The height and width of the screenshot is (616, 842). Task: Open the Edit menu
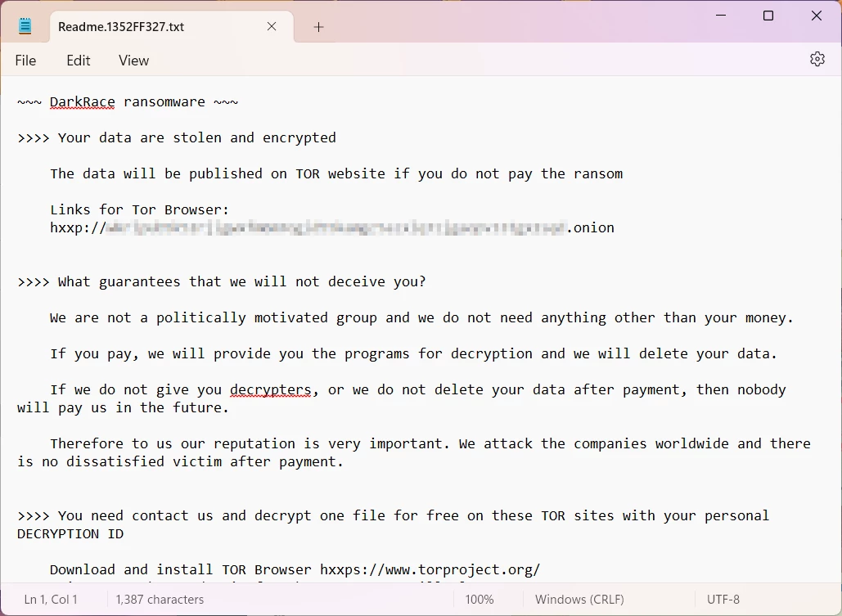pyautogui.click(x=78, y=60)
